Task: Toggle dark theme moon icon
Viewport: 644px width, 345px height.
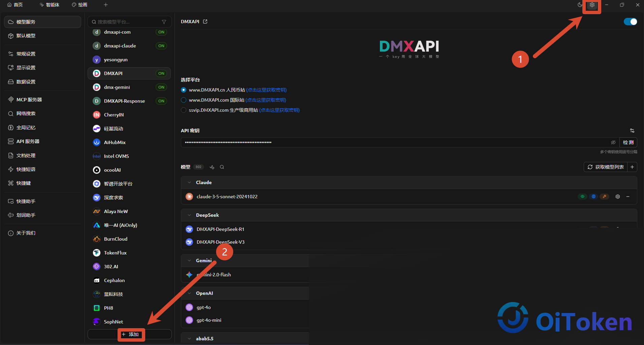Action: [579, 5]
